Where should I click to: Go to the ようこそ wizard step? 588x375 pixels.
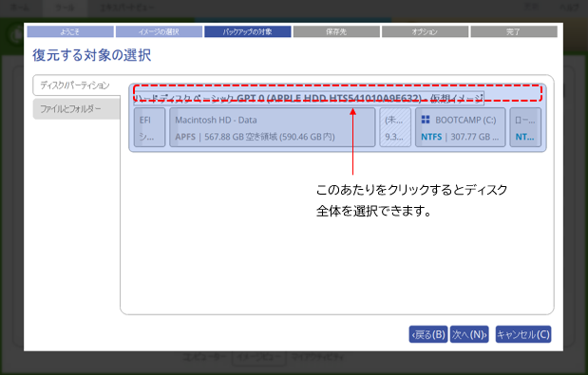point(70,32)
